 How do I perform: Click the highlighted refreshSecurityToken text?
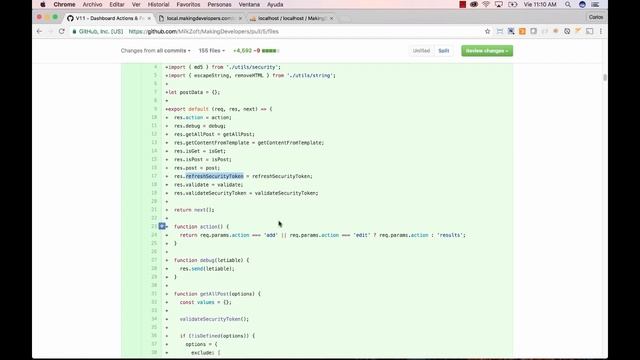(x=215, y=176)
